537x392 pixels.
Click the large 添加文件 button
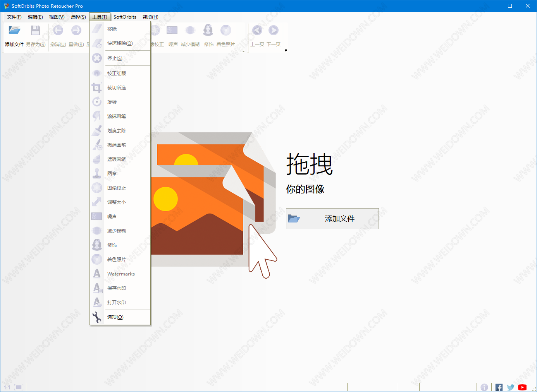coord(332,219)
